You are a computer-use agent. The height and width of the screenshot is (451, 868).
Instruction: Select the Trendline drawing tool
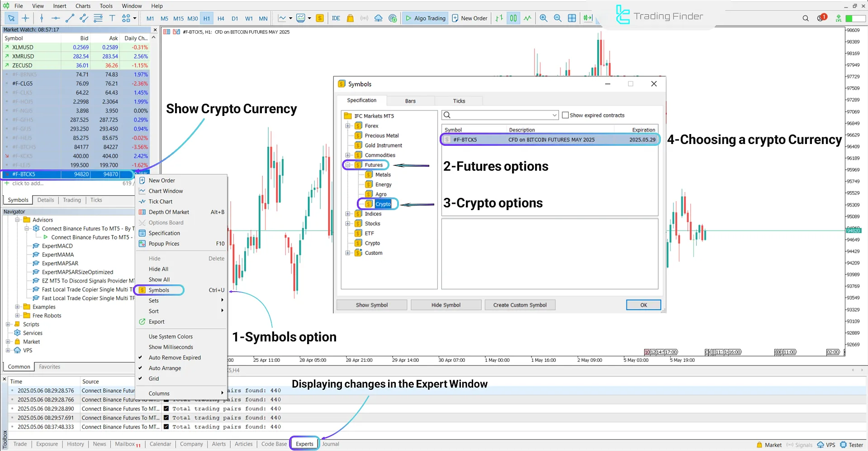[70, 19]
